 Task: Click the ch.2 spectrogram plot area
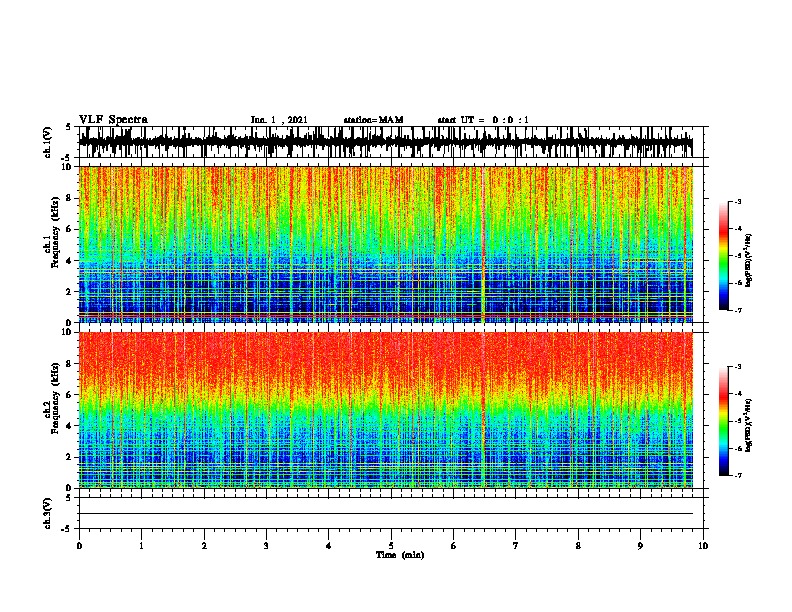tap(386, 410)
